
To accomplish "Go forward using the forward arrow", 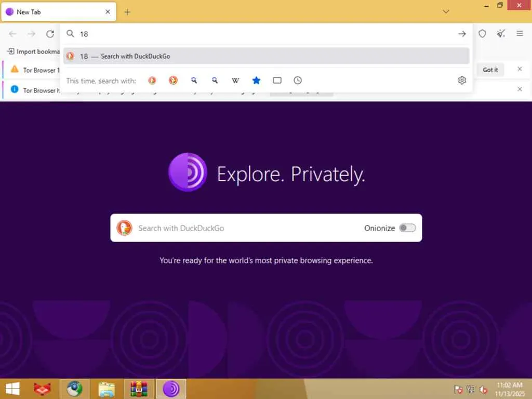I will pyautogui.click(x=31, y=34).
